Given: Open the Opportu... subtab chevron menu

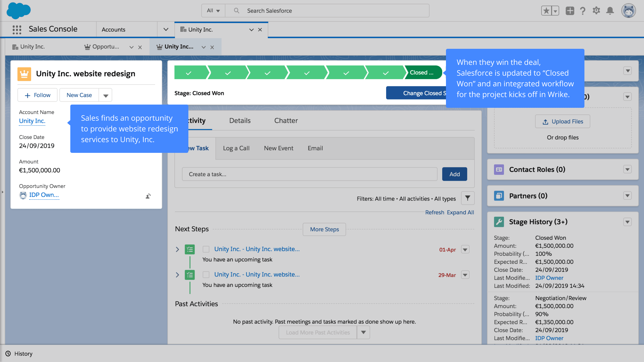Looking at the screenshot, I should (131, 47).
